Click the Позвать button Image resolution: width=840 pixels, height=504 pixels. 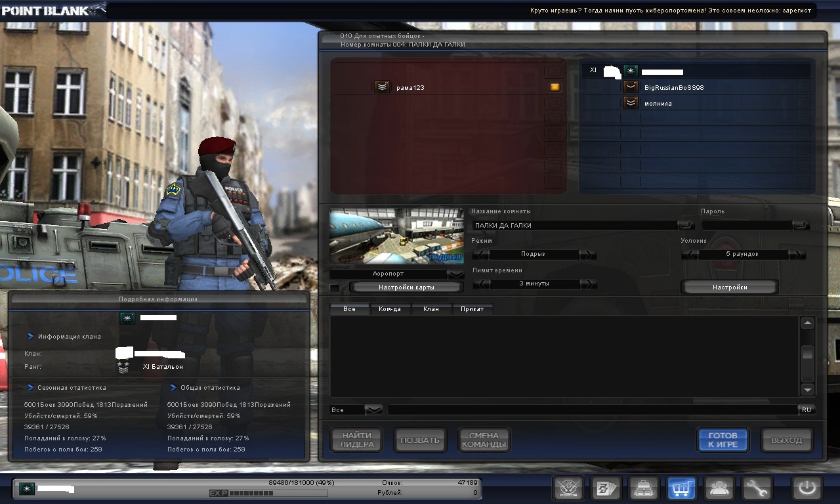(420, 440)
